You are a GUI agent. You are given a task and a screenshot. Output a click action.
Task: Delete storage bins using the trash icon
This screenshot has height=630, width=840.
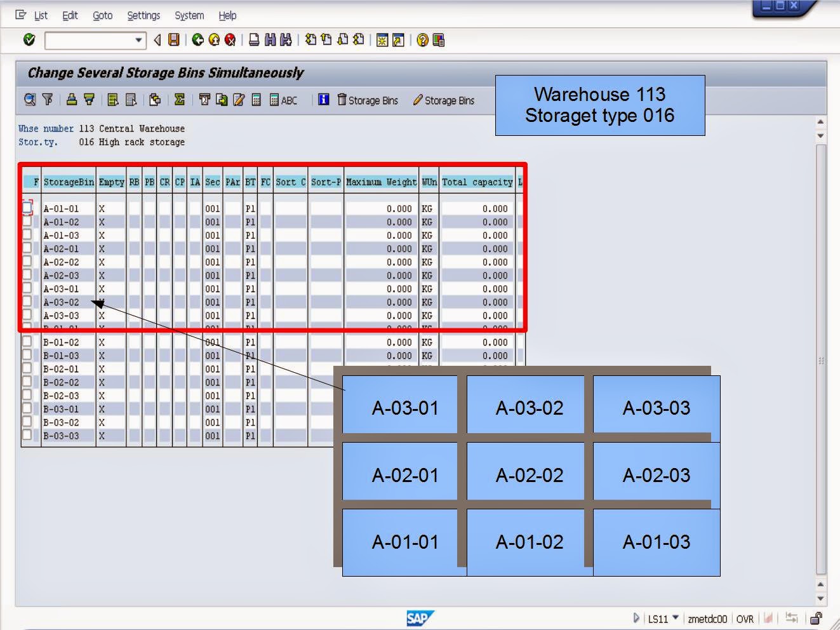343,100
